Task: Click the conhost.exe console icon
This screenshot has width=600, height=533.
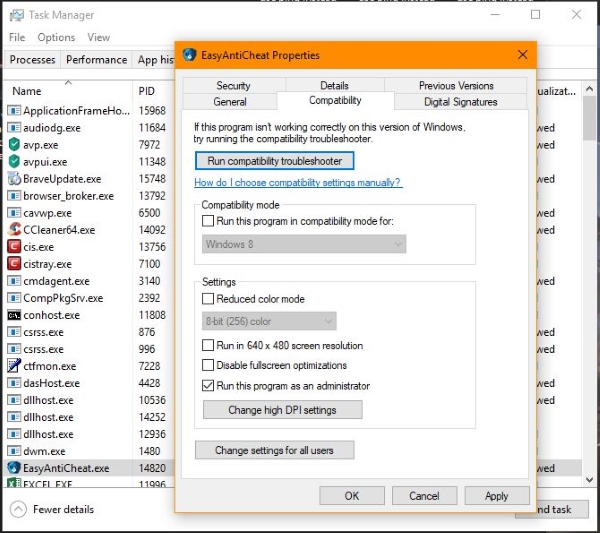Action: click(14, 315)
